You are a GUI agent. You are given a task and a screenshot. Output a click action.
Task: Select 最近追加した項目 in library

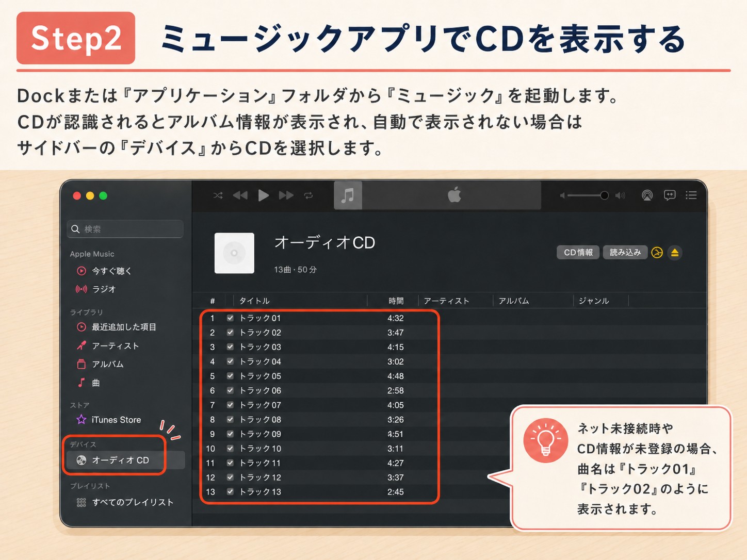124,327
